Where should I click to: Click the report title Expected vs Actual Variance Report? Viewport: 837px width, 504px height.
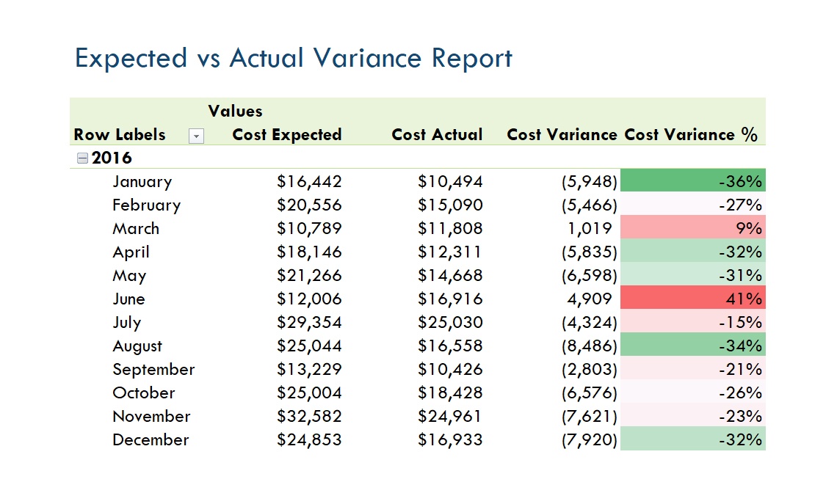tap(293, 58)
